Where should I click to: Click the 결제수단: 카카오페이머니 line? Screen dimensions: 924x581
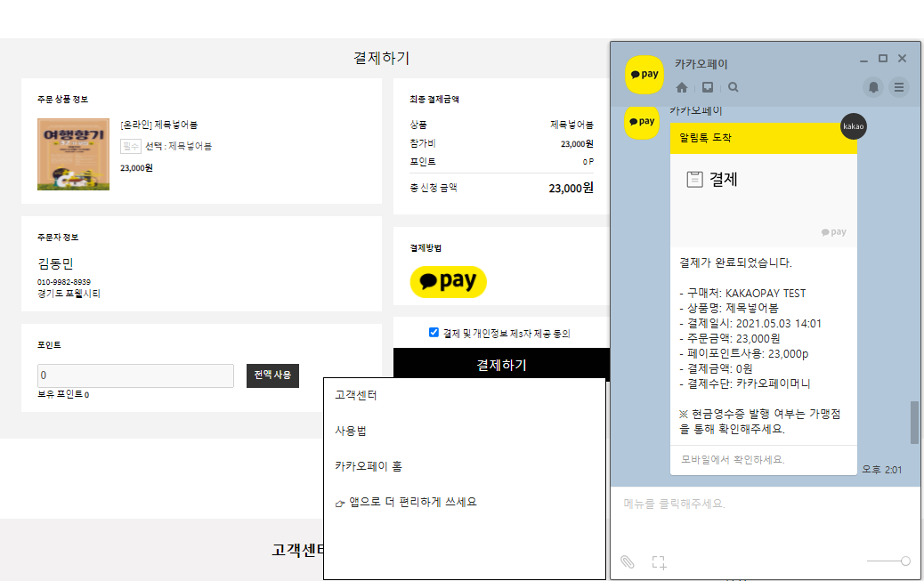[745, 383]
